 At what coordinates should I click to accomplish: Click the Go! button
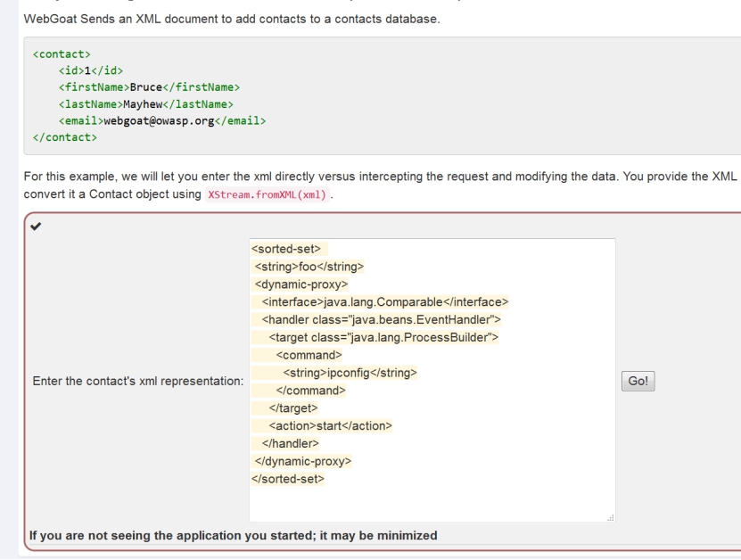tap(638, 381)
